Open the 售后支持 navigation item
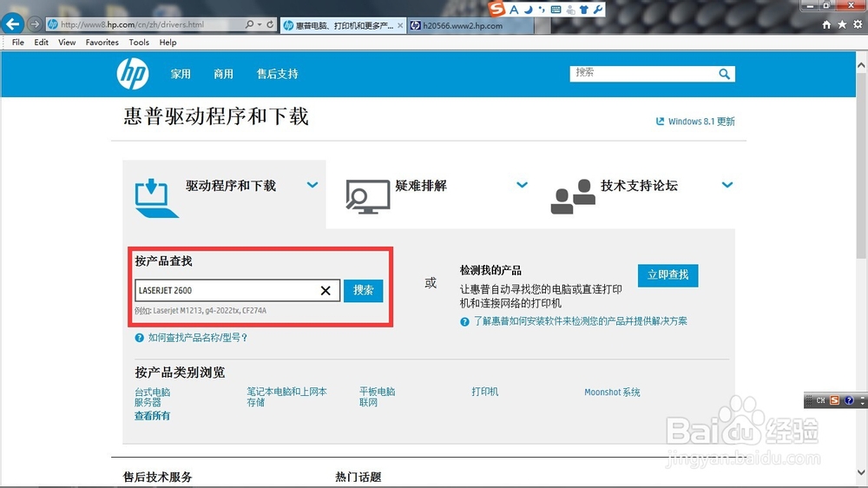This screenshot has width=868, height=488. point(278,74)
